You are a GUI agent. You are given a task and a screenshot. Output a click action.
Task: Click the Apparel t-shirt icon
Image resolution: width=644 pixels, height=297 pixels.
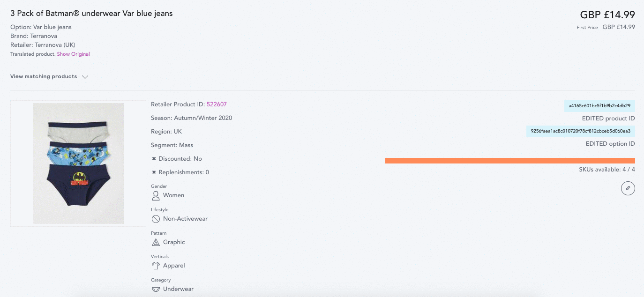(156, 266)
